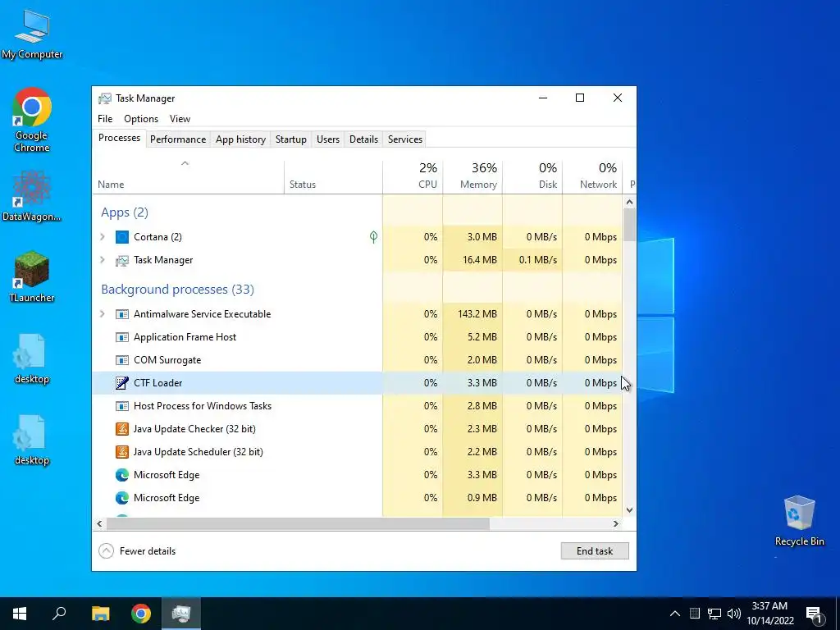840x630 pixels.
Task: Click the End task button
Action: [x=595, y=551]
